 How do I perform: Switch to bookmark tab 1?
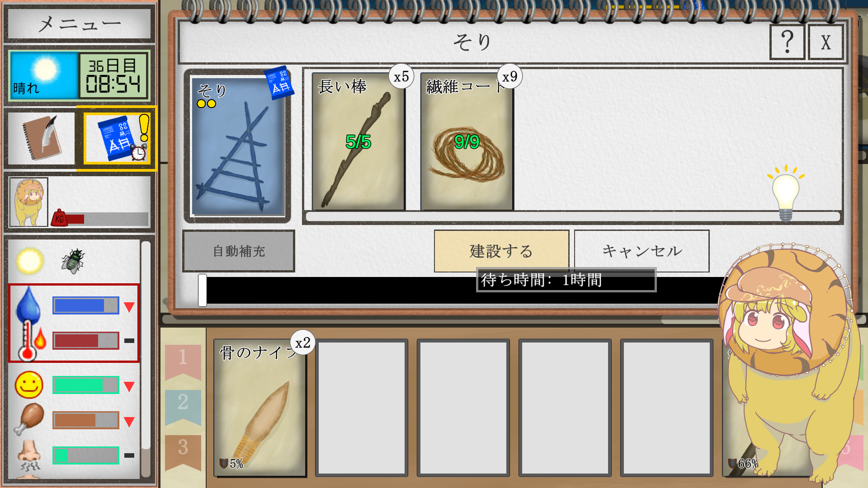[x=183, y=361]
